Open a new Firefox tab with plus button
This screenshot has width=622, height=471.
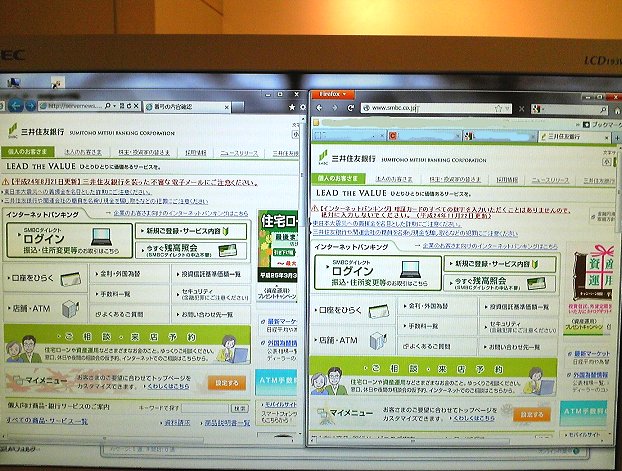click(x=617, y=138)
